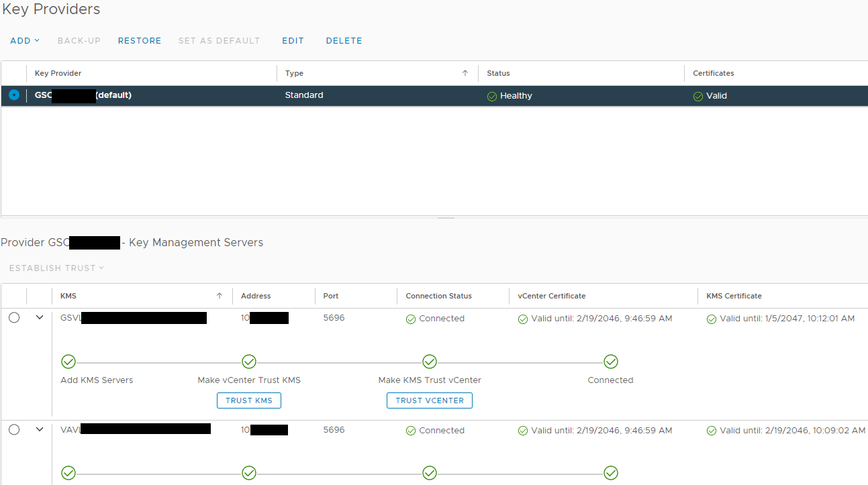Click the Add KMS Servers step checkmark
This screenshot has height=485, width=868.
pos(68,362)
